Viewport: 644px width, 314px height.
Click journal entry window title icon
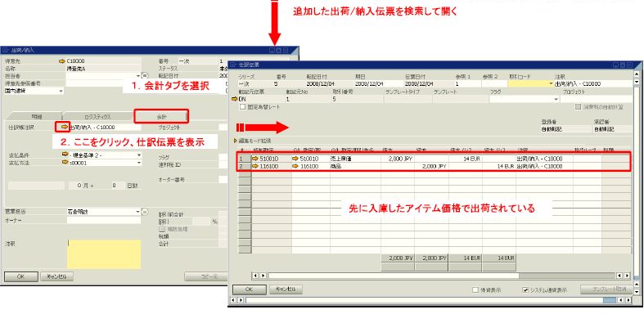point(234,65)
